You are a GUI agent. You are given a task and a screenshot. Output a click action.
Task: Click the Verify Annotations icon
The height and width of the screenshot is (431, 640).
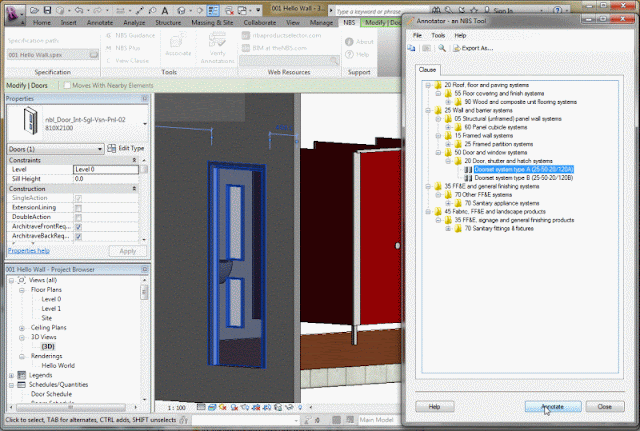[x=217, y=40]
